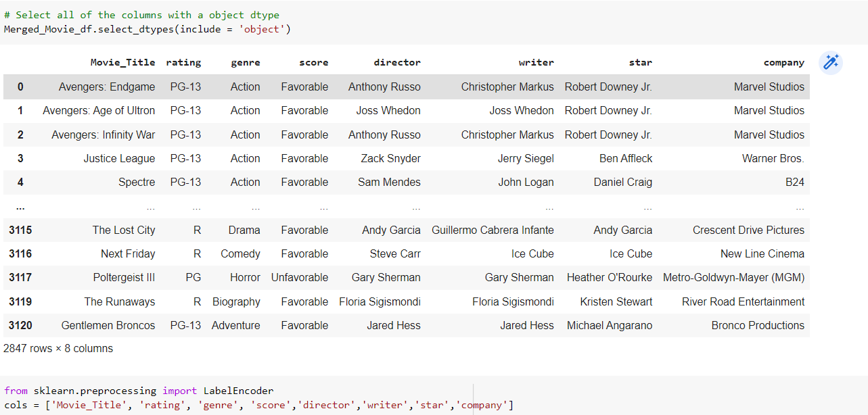Click The Lost City title cell
The height and width of the screenshot is (415, 868).
[124, 230]
